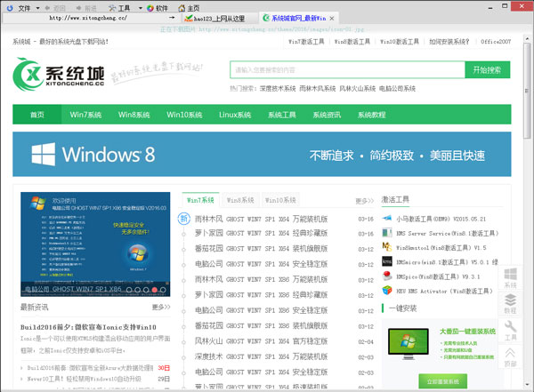Open 雨林木风 GHOST WIN7 X64 万能装机版
Screen dimensions: 534x392
point(261,219)
